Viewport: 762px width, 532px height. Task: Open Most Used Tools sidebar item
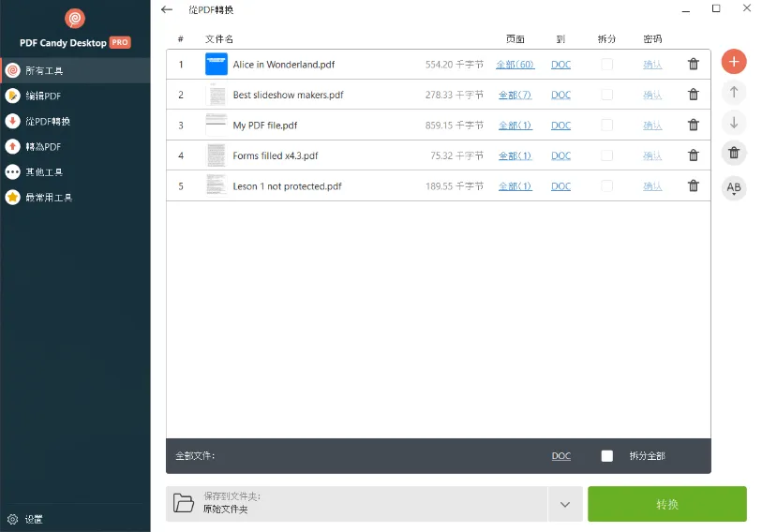point(75,197)
